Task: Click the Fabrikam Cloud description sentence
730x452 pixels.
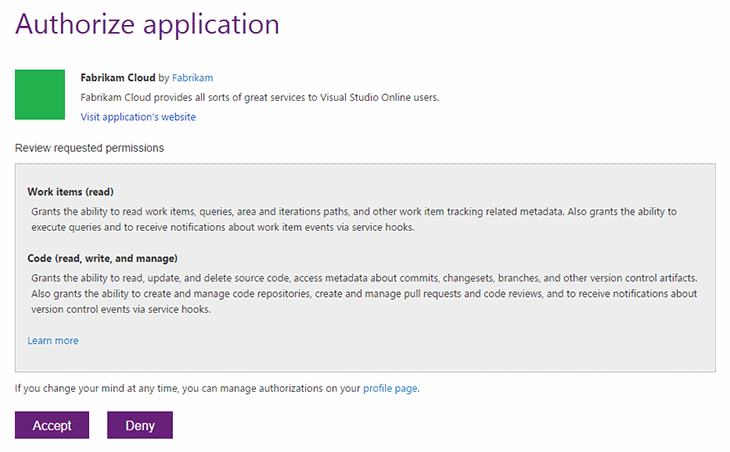Action: coord(260,97)
